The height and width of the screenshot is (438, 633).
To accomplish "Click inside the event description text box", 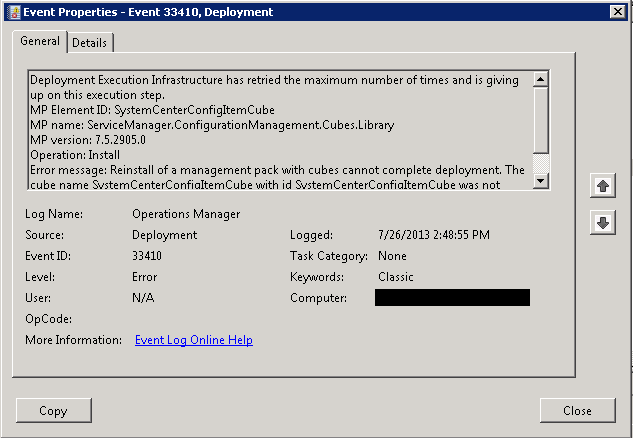I will [281, 130].
